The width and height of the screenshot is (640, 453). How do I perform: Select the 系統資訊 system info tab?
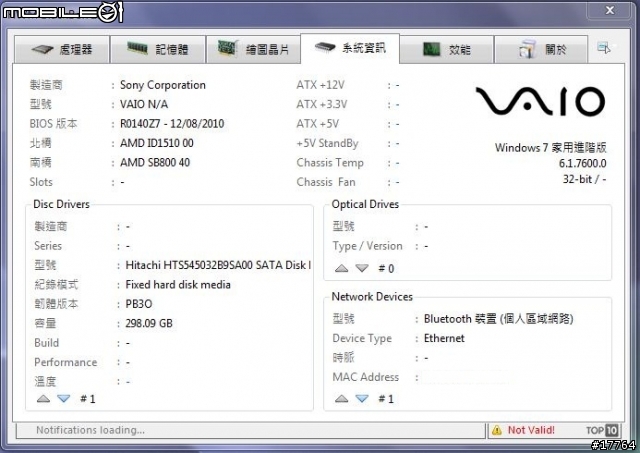[x=350, y=48]
